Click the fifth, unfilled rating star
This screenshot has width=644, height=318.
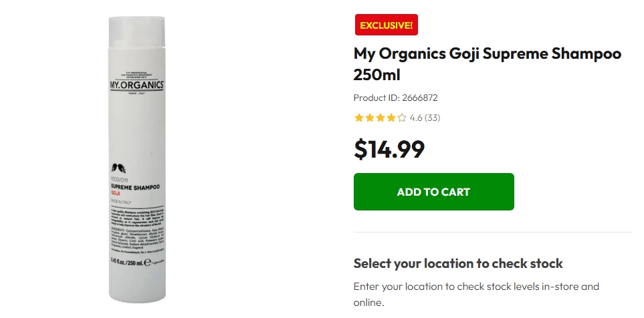(402, 118)
